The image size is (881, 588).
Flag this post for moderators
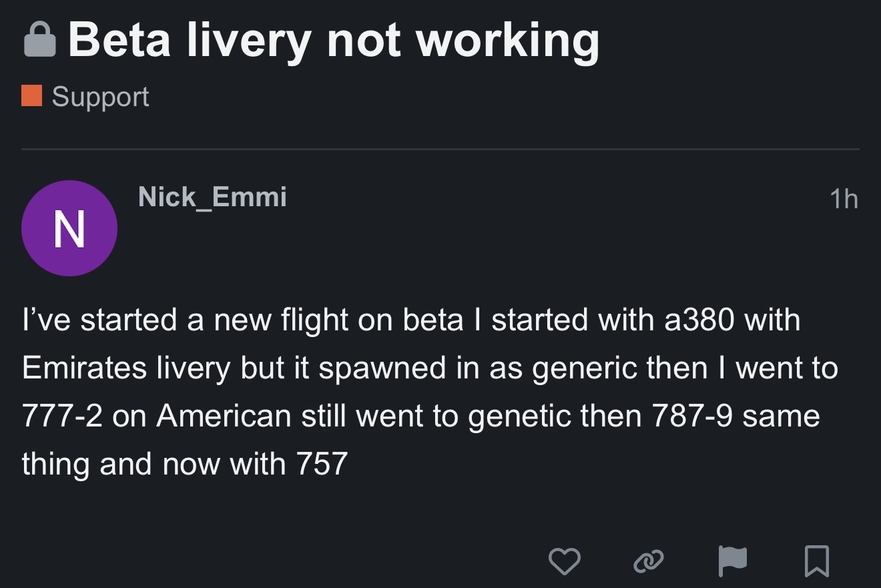point(733,561)
